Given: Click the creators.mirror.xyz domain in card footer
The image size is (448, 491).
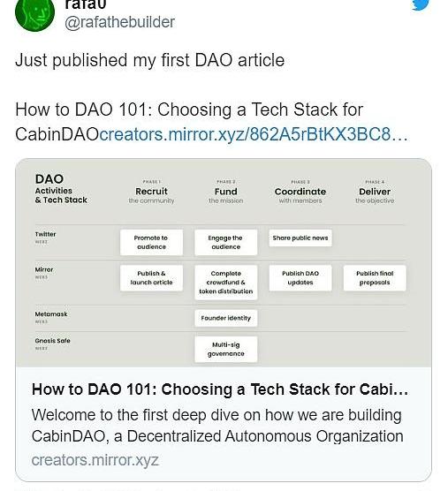Looking at the screenshot, I should pyautogui.click(x=95, y=460).
